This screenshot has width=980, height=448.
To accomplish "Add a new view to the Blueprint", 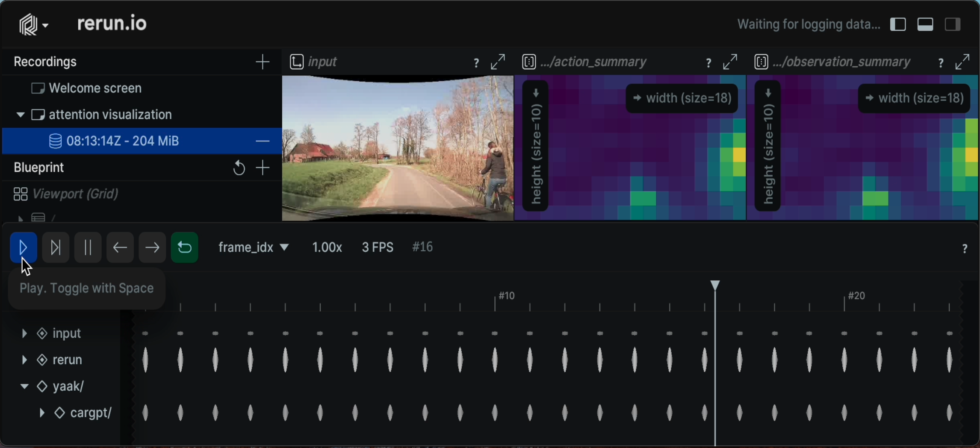I will [263, 168].
